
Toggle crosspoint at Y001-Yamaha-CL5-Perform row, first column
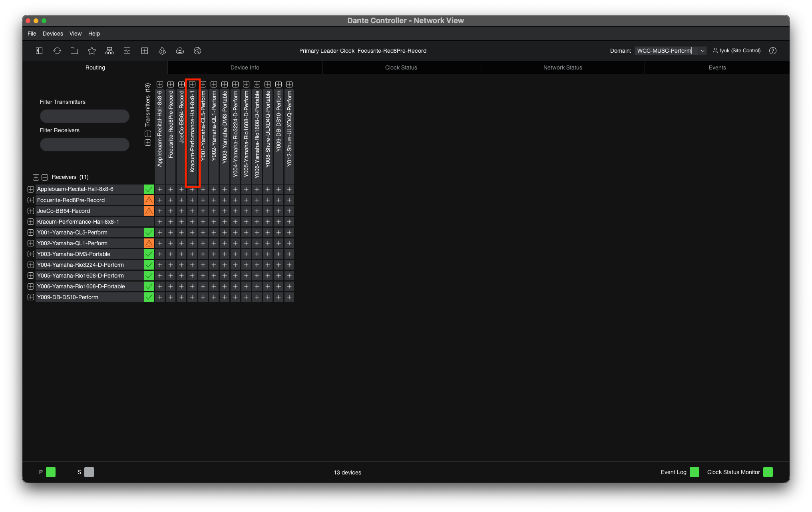pyautogui.click(x=160, y=232)
